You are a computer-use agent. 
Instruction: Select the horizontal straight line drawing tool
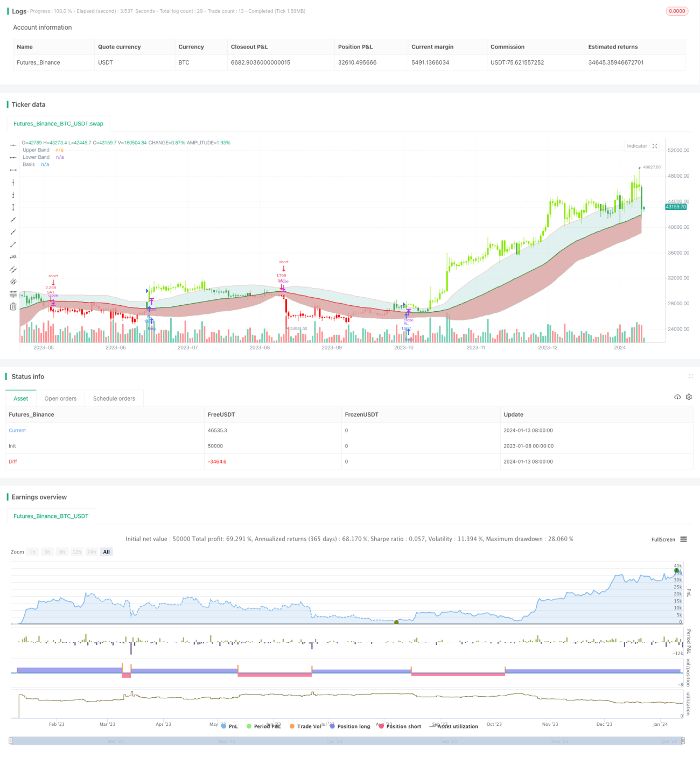click(x=13, y=145)
